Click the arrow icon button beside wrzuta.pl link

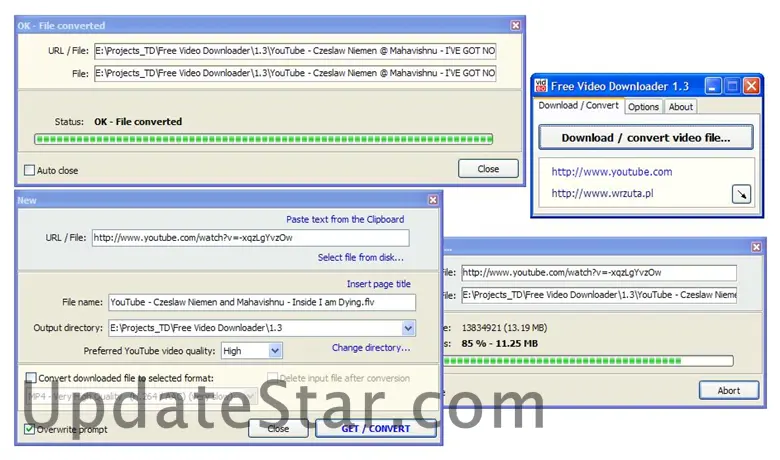point(741,194)
